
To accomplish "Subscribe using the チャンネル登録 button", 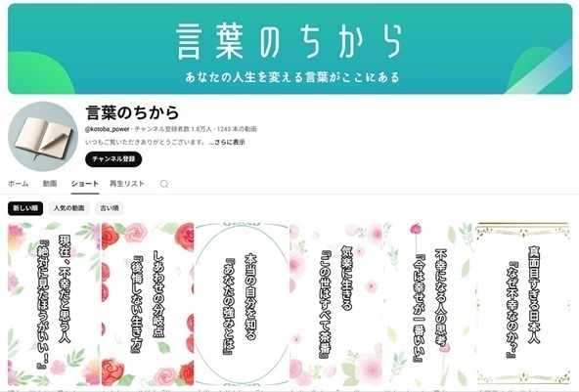I will (113, 159).
